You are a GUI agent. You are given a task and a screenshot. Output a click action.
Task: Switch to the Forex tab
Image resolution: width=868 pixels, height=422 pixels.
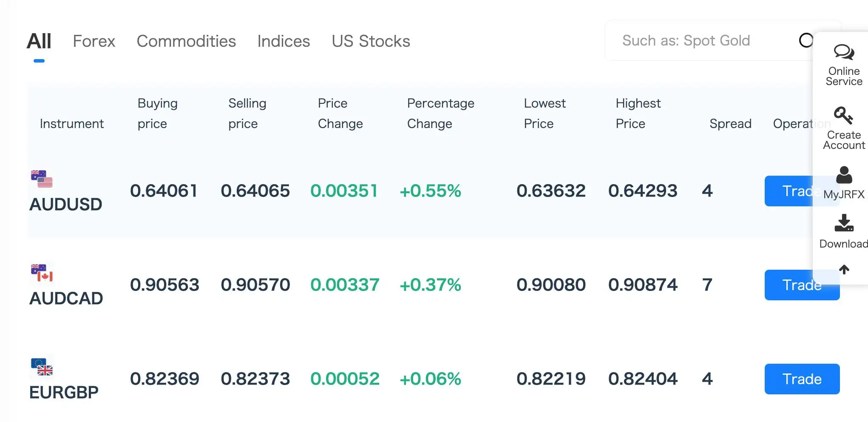click(x=94, y=41)
